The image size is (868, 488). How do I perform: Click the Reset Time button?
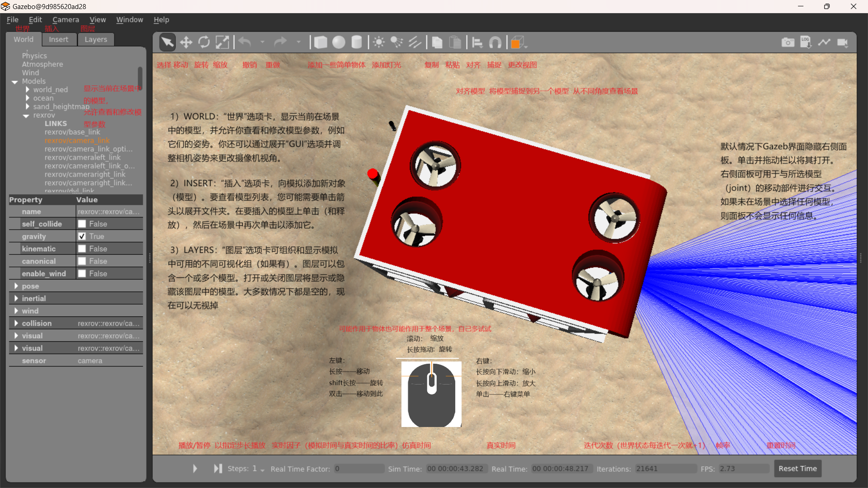point(797,468)
